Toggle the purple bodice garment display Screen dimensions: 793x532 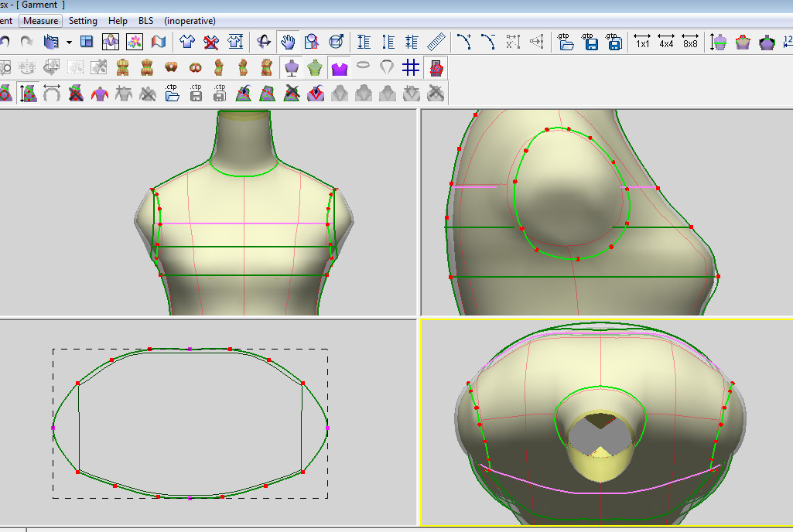point(339,68)
